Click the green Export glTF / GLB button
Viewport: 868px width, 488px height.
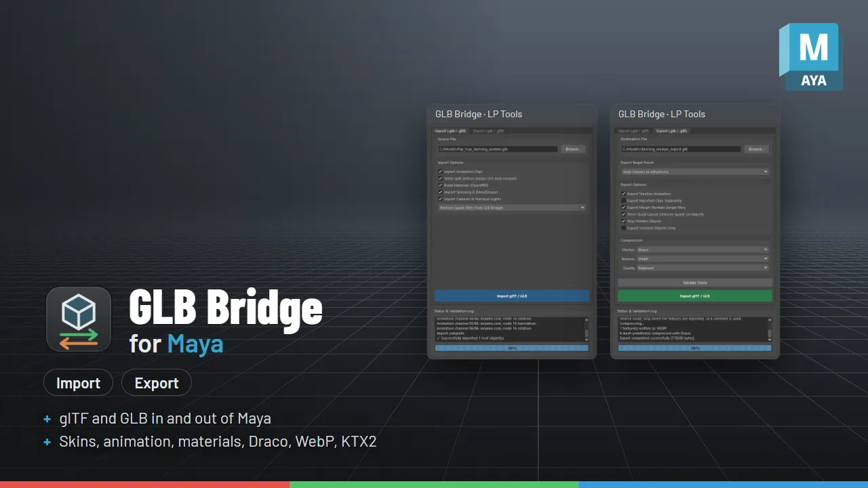click(695, 296)
